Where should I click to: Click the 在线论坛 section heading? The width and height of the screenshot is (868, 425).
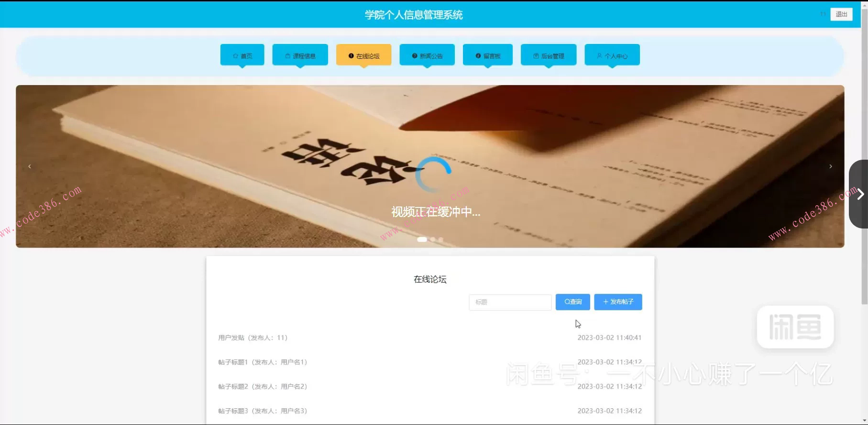(430, 279)
